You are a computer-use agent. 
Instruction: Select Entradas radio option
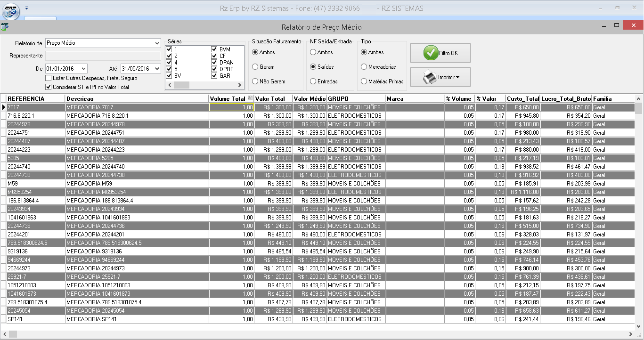(313, 81)
